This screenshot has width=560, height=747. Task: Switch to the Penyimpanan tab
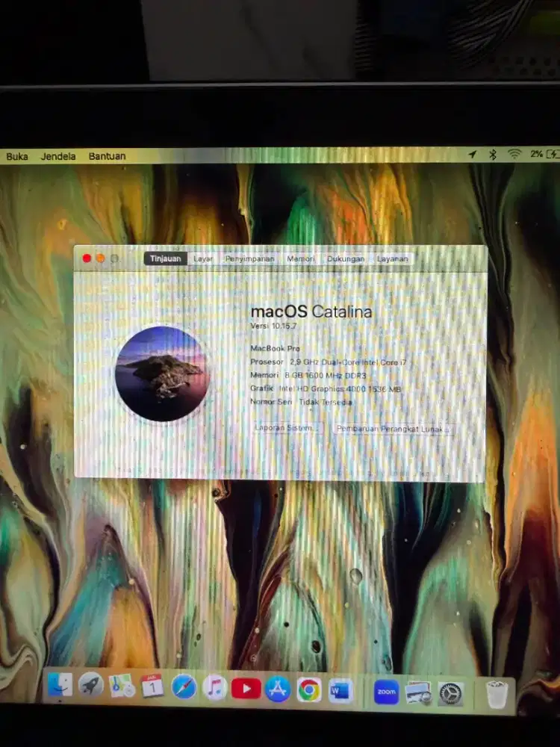[x=249, y=258]
